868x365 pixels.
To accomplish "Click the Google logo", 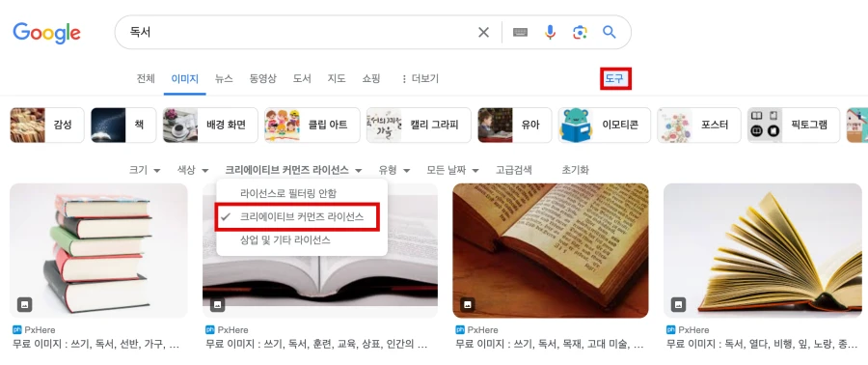I will (47, 33).
